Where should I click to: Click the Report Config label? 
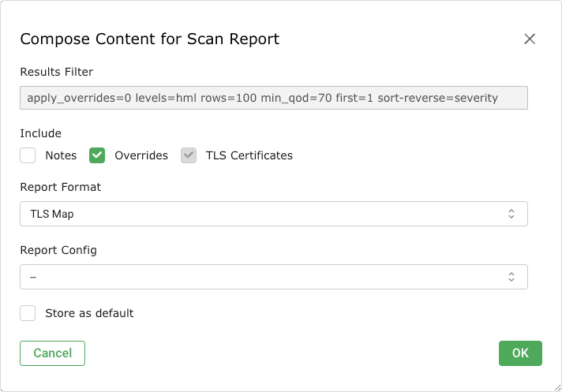[58, 250]
